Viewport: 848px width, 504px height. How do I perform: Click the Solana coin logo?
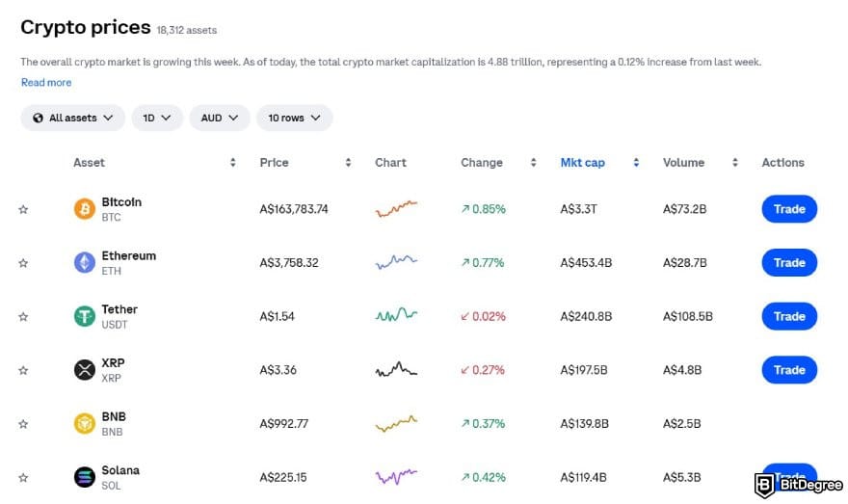(x=85, y=477)
